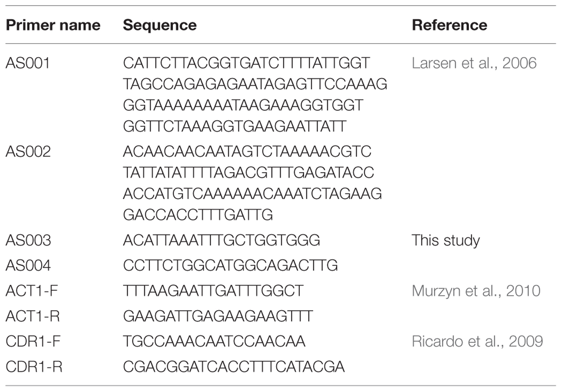This screenshot has width=562, height=392.
Task: Click the Reference column header
Action: (450, 25)
